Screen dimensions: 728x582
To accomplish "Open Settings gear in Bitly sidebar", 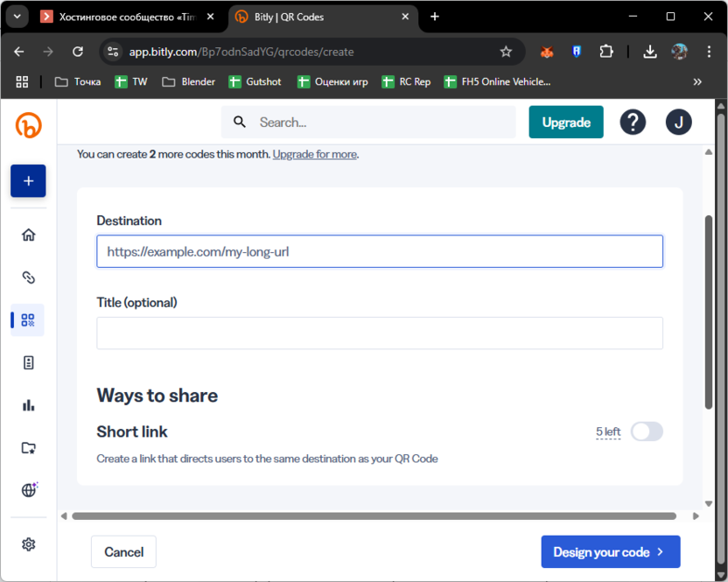I will (28, 544).
